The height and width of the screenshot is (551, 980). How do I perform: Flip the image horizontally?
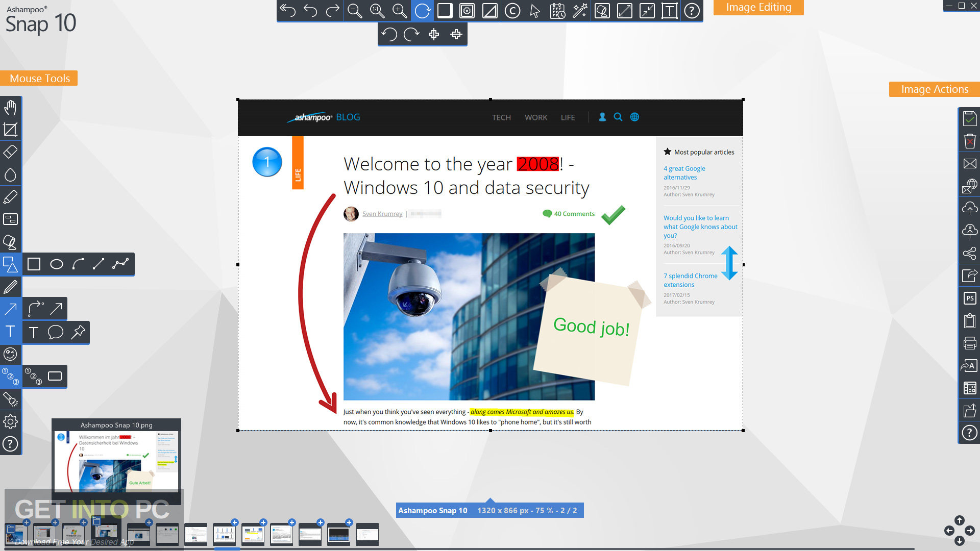tap(434, 34)
